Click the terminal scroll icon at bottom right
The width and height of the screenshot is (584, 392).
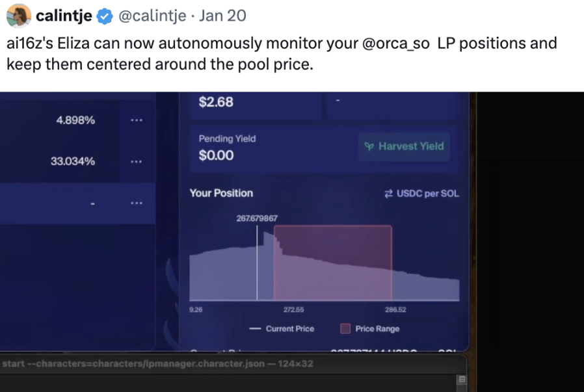tap(462, 379)
